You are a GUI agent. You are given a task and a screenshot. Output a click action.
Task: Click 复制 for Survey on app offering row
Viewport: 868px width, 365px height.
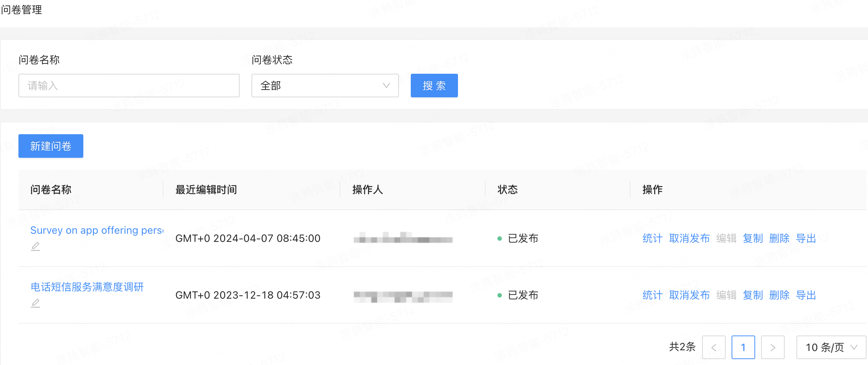[753, 239]
